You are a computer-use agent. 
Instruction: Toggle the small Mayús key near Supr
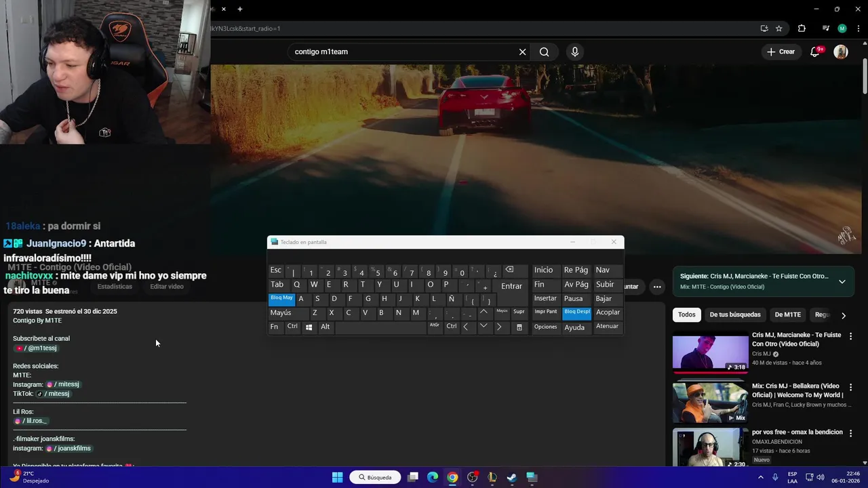click(502, 312)
